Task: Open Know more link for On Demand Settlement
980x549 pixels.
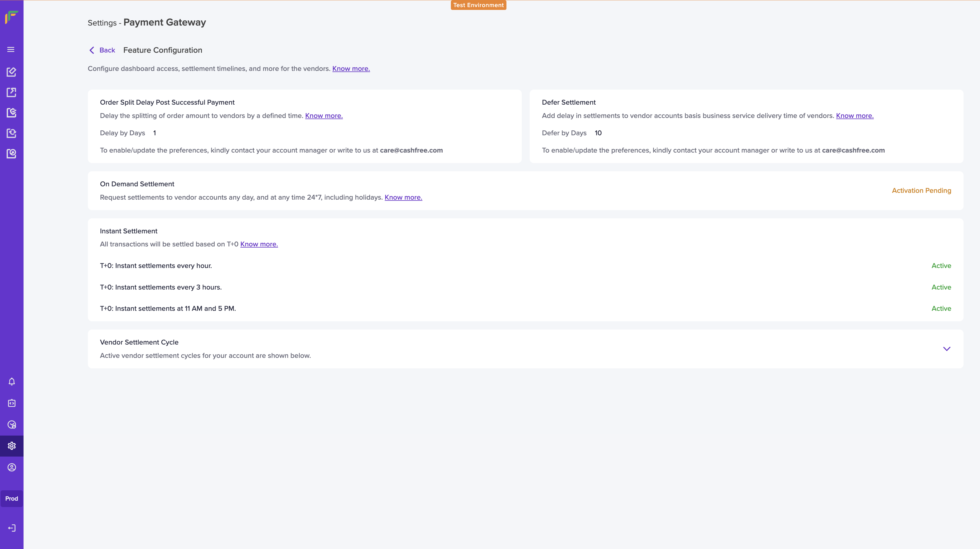Action: coord(403,197)
